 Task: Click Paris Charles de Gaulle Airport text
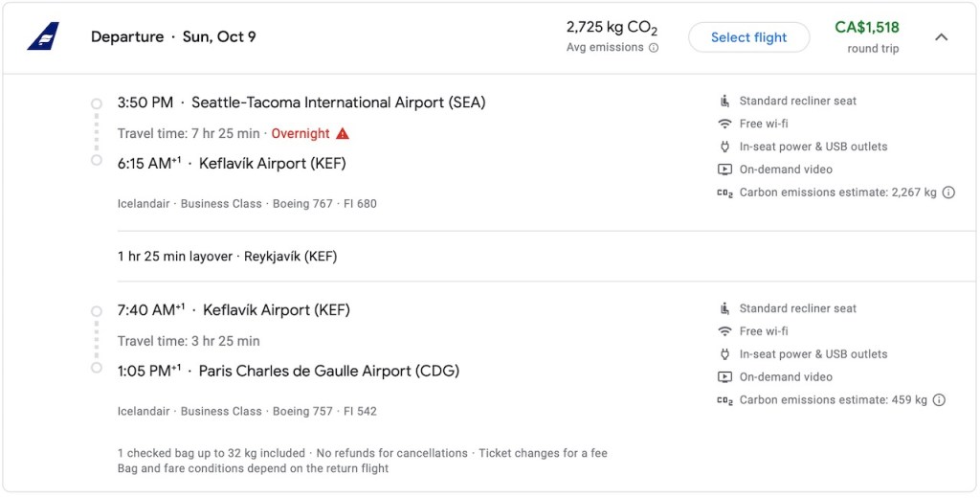click(x=328, y=372)
